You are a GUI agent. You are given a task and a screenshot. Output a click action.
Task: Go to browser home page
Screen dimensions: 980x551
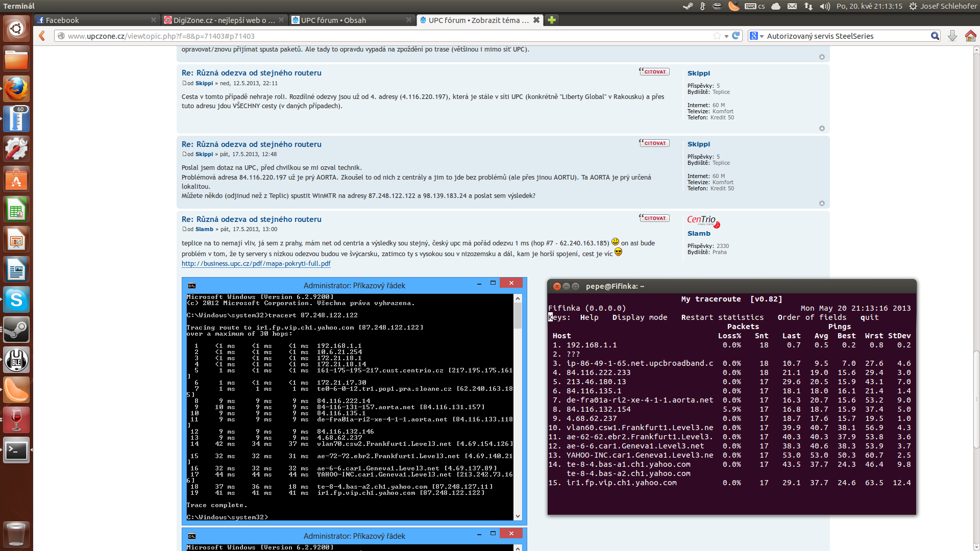tap(970, 36)
